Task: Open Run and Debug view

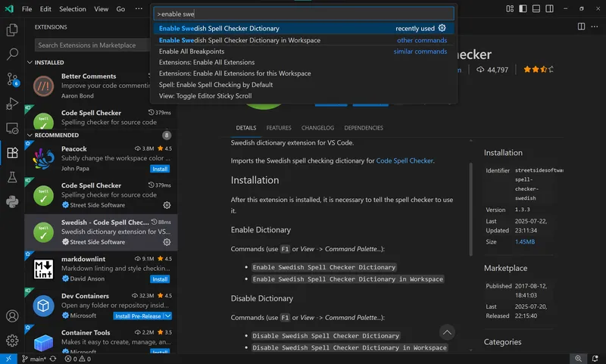Action: [x=12, y=104]
